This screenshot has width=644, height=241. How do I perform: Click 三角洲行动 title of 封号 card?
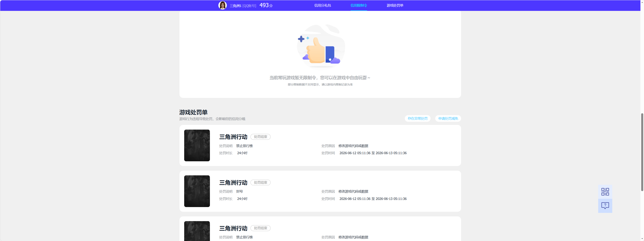tap(233, 182)
